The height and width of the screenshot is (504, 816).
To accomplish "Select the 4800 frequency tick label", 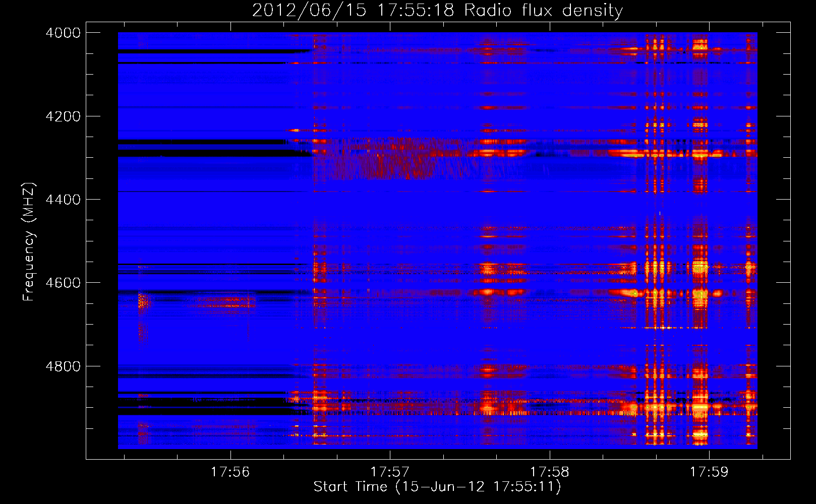I will (x=63, y=366).
